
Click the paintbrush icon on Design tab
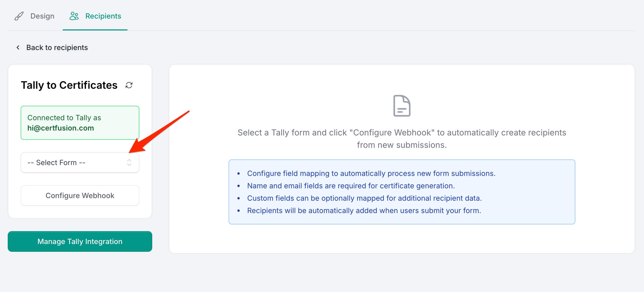(19, 16)
